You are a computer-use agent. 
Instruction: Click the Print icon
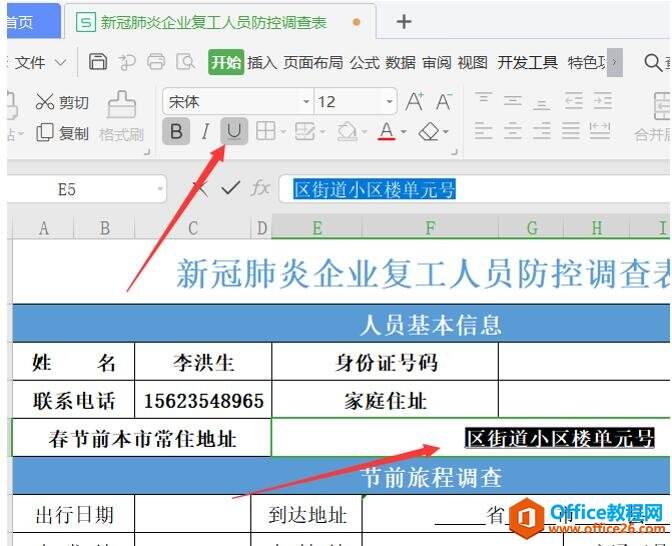point(156,62)
